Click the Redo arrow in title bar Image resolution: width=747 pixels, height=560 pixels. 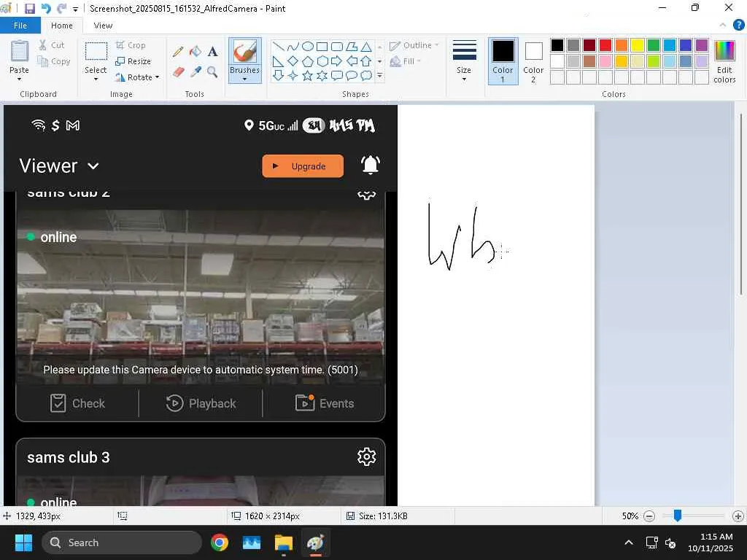61,9
